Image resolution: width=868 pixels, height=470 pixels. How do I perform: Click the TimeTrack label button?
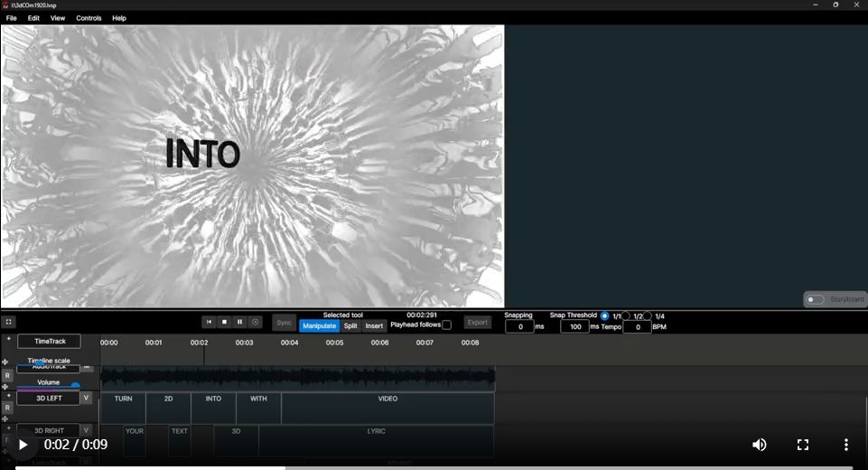click(x=50, y=342)
